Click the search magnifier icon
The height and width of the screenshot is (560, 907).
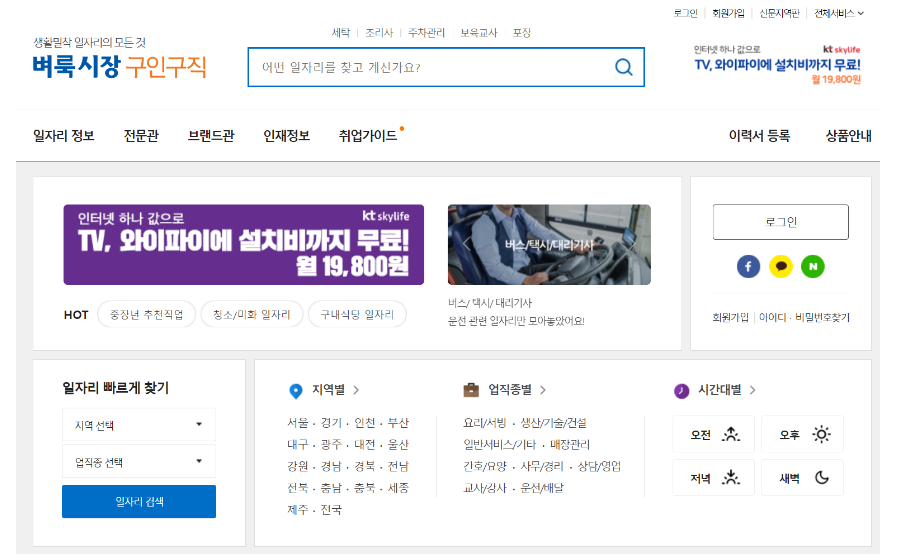point(624,67)
